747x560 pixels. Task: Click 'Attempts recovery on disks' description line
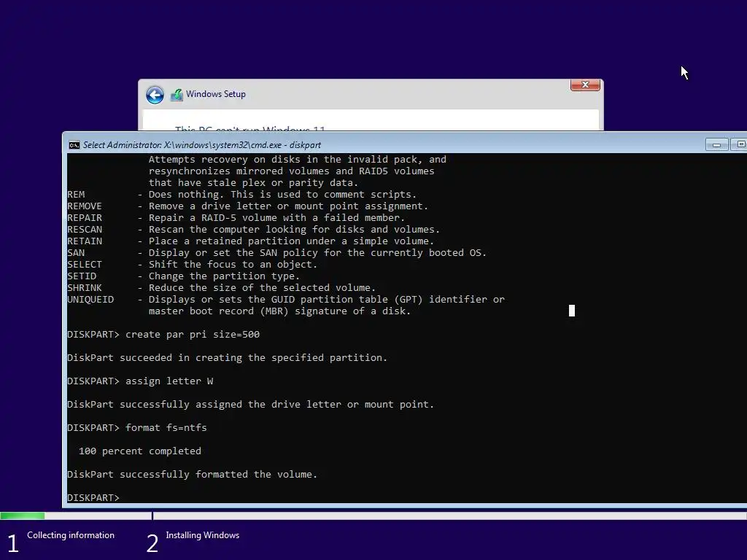click(298, 160)
